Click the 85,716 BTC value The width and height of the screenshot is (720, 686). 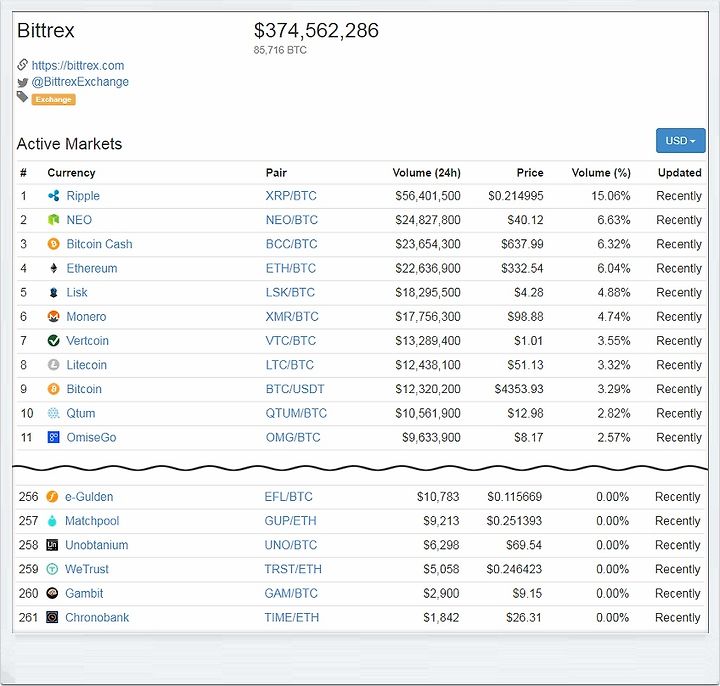[x=280, y=50]
